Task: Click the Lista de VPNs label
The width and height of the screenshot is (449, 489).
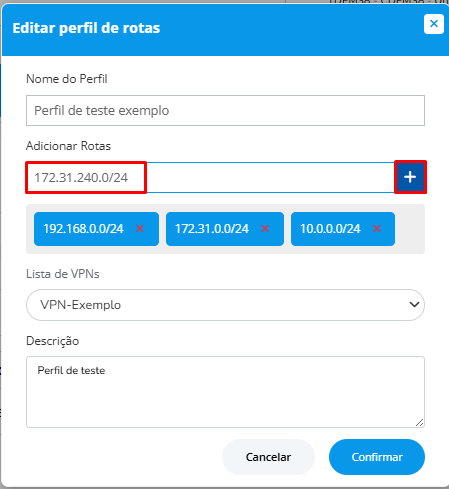Action: pyautogui.click(x=63, y=274)
